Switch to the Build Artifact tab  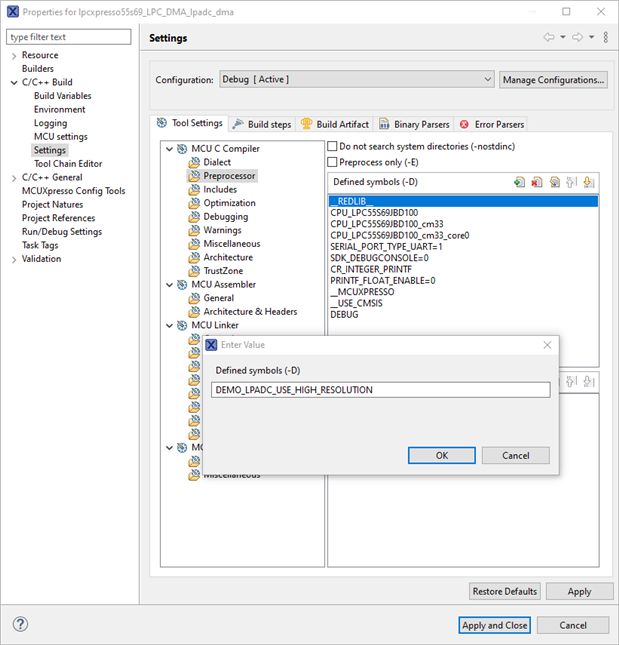coord(334,124)
